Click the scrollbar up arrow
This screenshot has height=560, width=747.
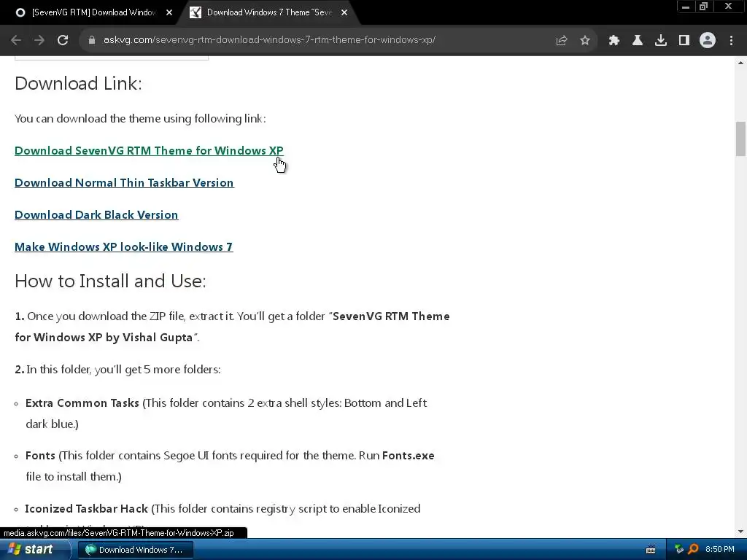point(741,63)
